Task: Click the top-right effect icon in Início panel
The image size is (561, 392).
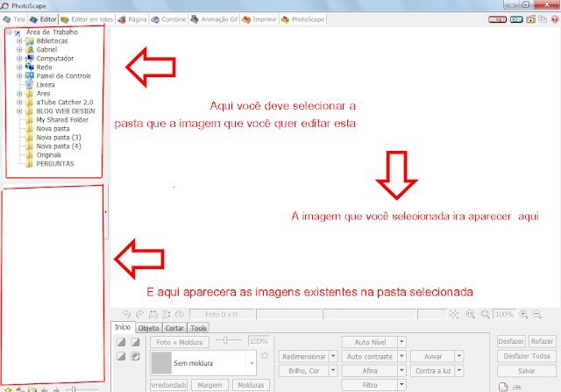Action: 135,342
